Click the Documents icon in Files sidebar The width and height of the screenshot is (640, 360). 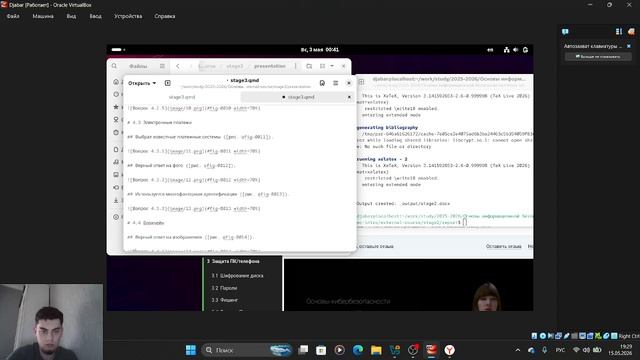tap(116, 150)
